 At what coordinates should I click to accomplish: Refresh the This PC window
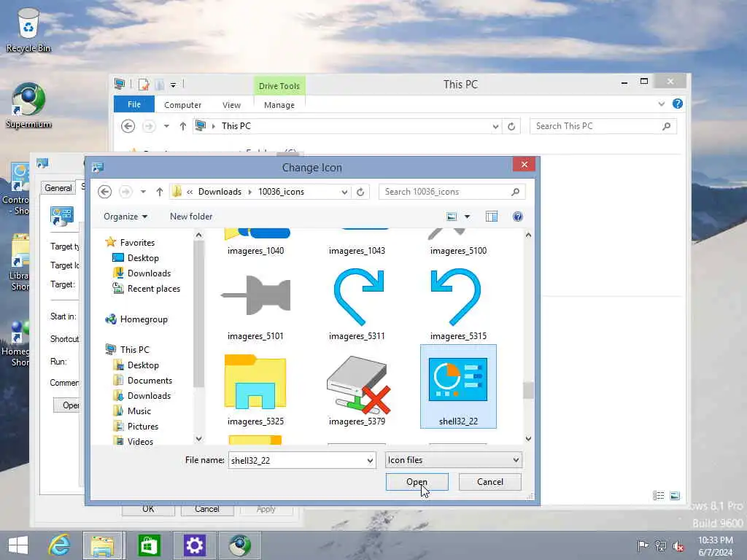511,126
